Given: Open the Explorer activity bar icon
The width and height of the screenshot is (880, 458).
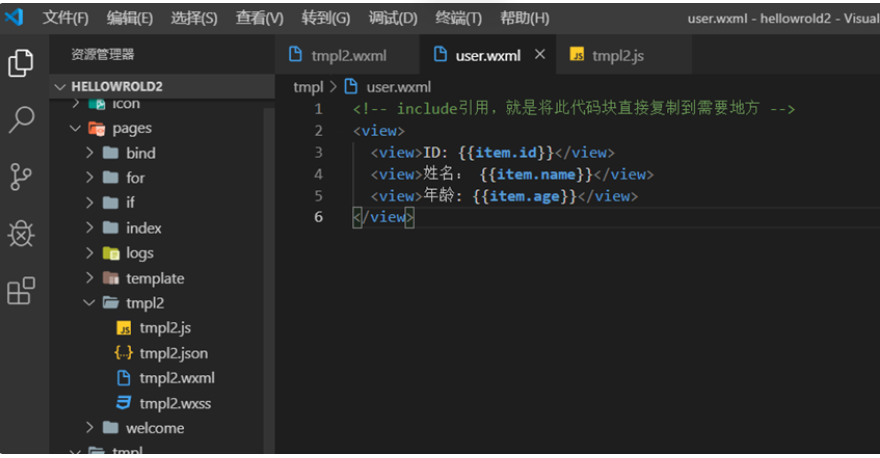Looking at the screenshot, I should pyautogui.click(x=21, y=63).
